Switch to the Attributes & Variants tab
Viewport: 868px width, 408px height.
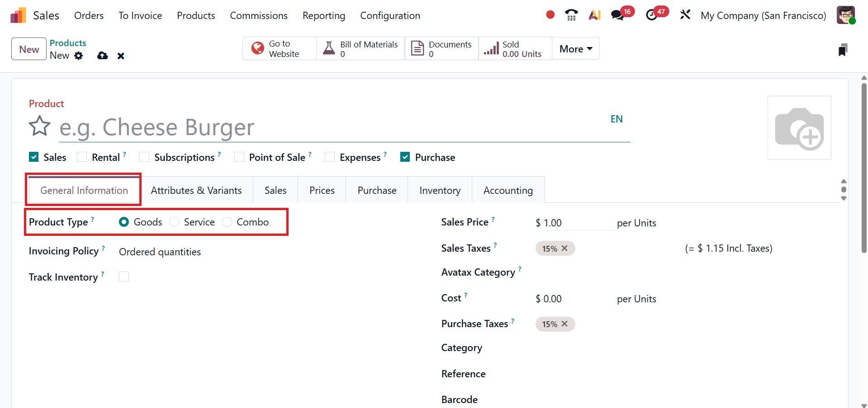[x=196, y=191]
